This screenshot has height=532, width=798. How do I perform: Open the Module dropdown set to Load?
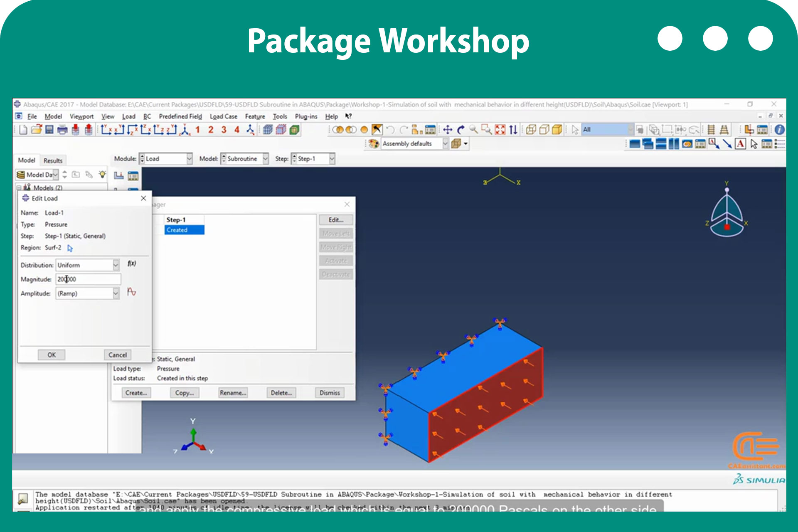(166, 159)
